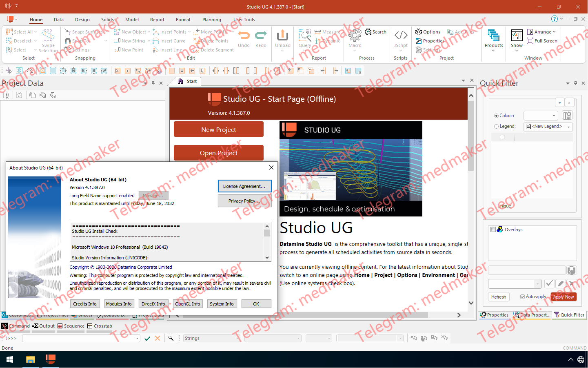The width and height of the screenshot is (588, 368).
Task: Open the New Object dropdown
Action: [149, 31]
